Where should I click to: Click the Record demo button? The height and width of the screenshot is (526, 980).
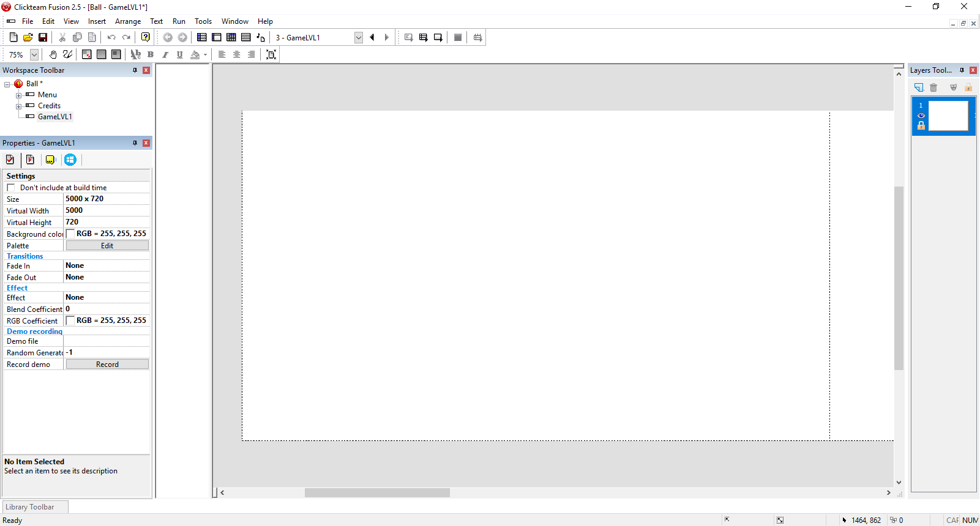click(107, 365)
